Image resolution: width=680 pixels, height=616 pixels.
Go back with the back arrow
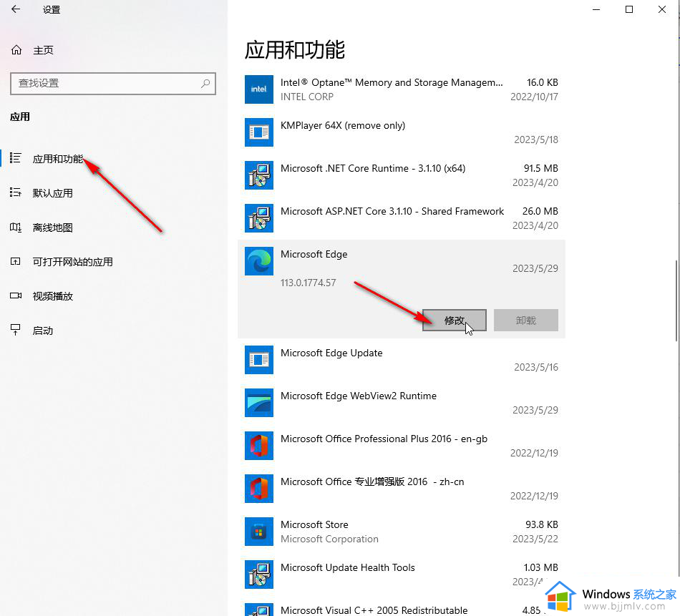point(16,9)
